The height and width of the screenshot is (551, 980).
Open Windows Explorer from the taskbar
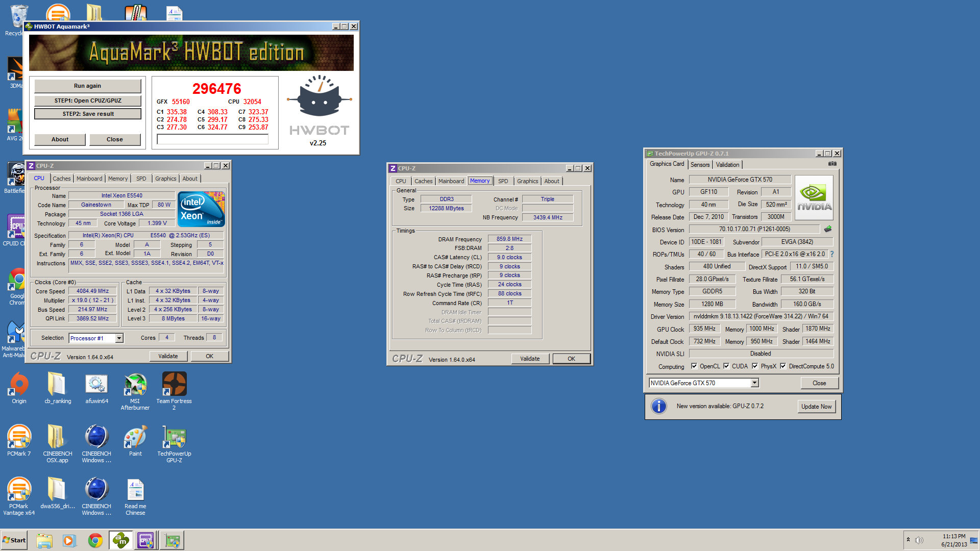tap(44, 540)
